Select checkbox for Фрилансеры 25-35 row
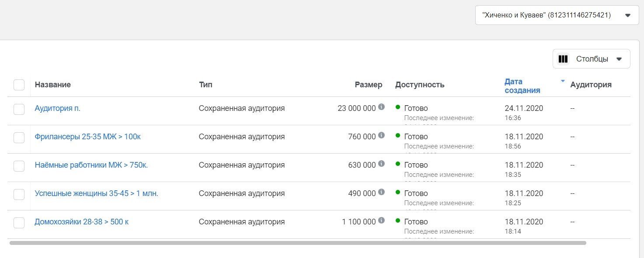This screenshot has height=258, width=644. click(19, 138)
